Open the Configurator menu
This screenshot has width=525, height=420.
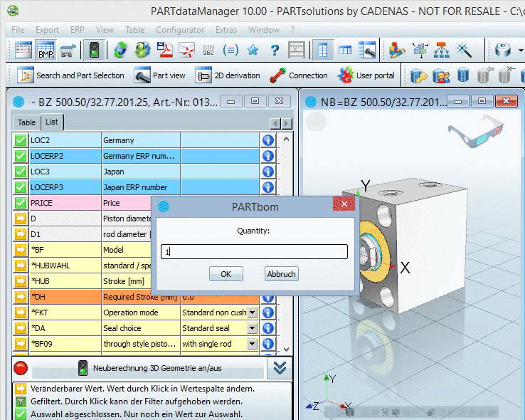coord(179,30)
